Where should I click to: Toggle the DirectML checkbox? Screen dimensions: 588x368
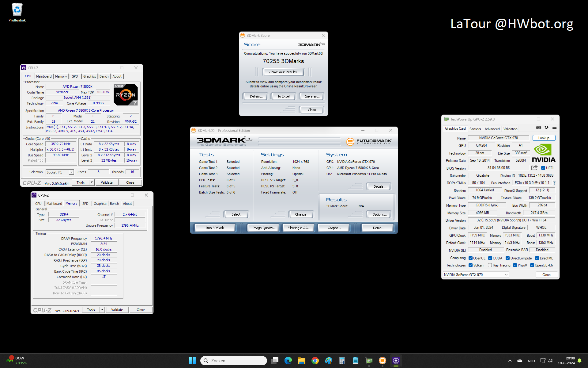click(x=537, y=258)
